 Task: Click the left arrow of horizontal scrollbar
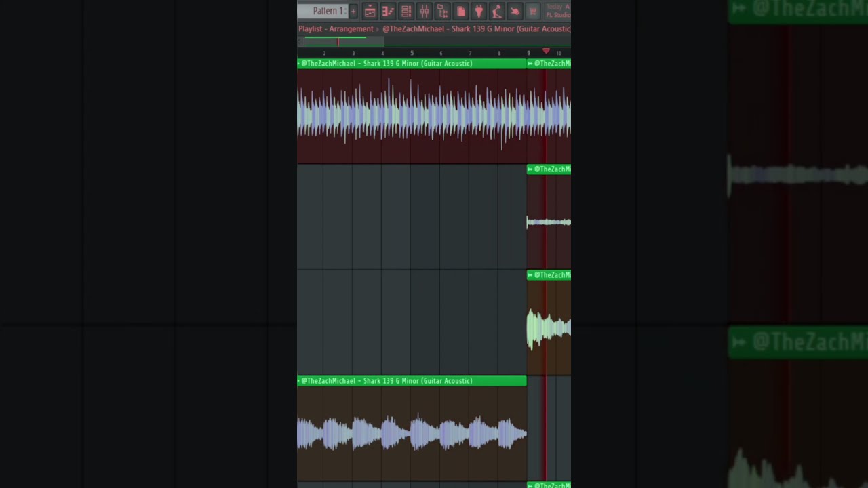coord(300,42)
